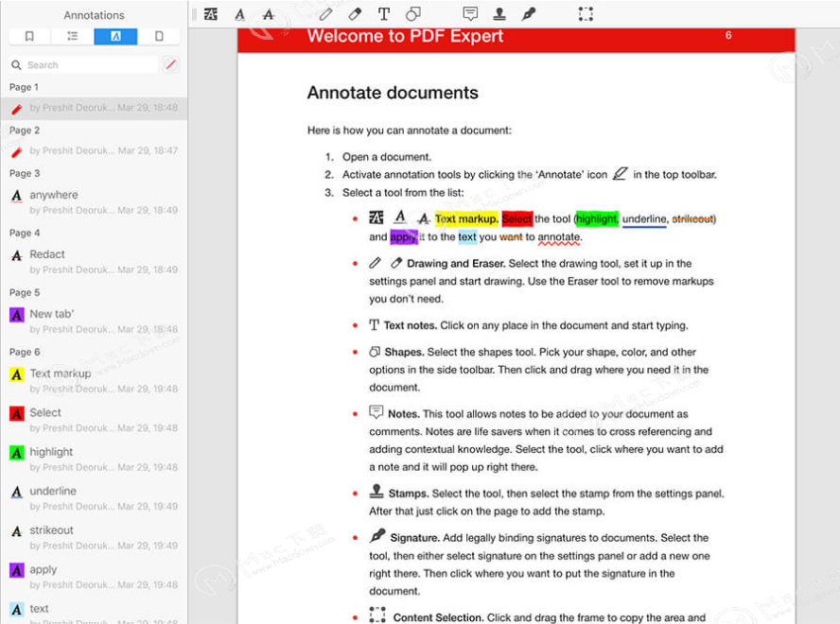This screenshot has width=840, height=624.
Task: Click the page number 6 in header
Action: (x=728, y=35)
